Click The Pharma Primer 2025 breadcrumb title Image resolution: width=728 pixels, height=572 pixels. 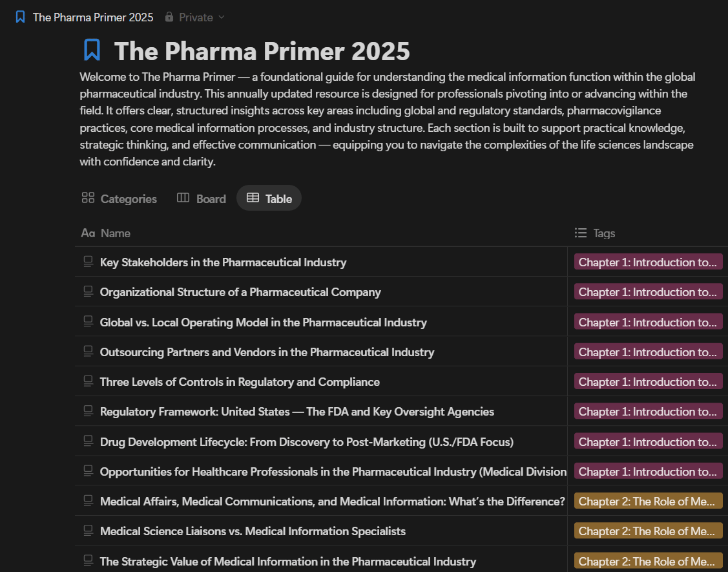click(x=93, y=17)
